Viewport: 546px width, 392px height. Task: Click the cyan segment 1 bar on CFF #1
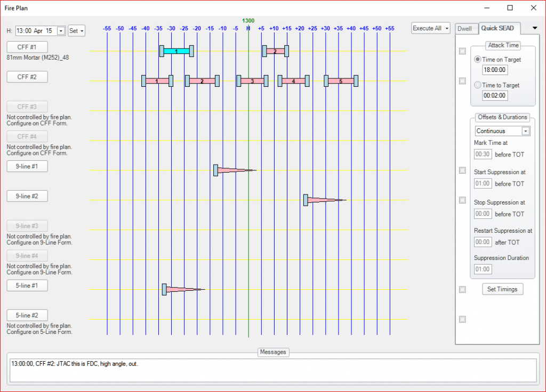pos(176,51)
